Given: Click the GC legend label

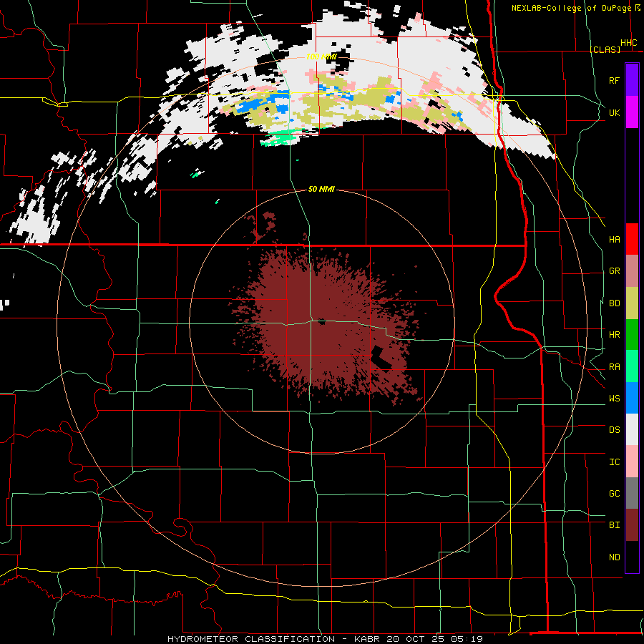Looking at the screenshot, I should (x=614, y=494).
